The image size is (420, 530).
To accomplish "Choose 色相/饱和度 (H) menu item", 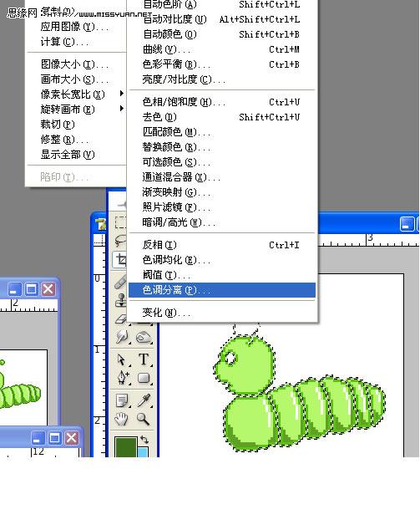I will click(x=222, y=102).
